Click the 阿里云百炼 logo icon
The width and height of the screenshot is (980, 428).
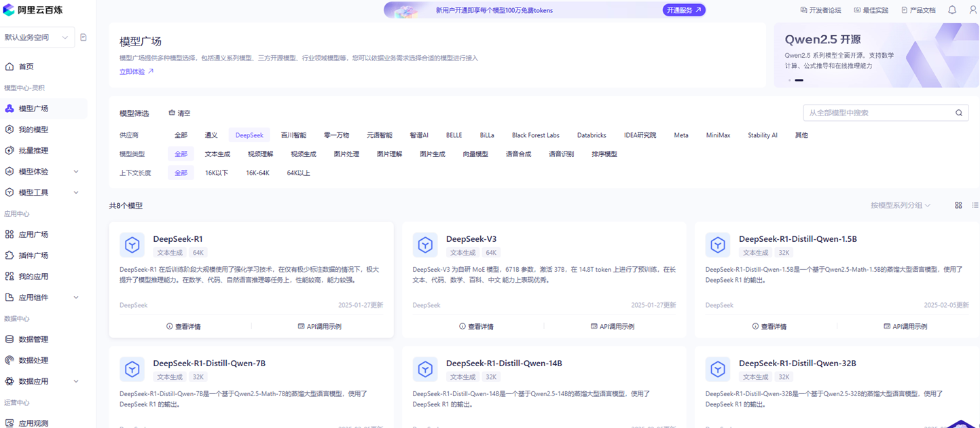9,10
